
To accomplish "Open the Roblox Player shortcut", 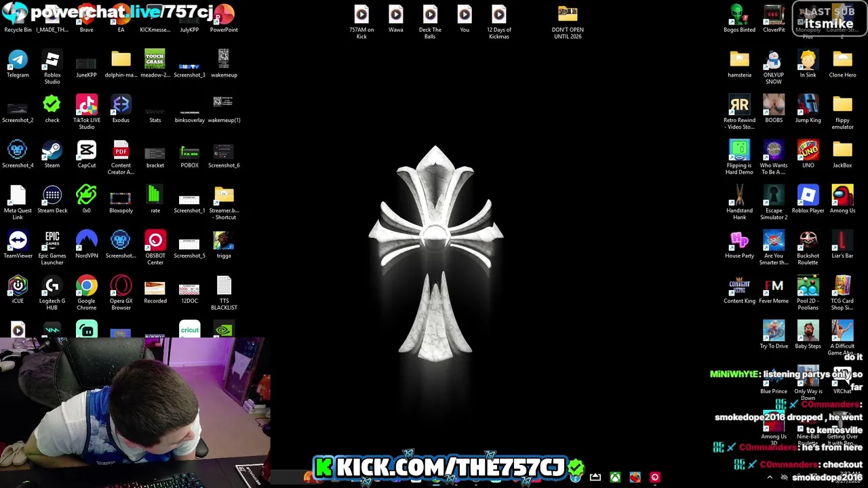I will pyautogui.click(x=808, y=199).
